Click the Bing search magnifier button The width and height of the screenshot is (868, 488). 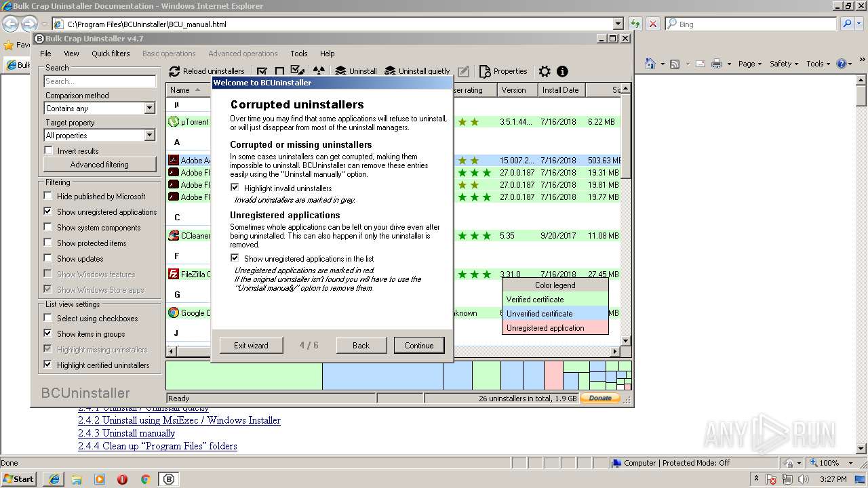(847, 24)
